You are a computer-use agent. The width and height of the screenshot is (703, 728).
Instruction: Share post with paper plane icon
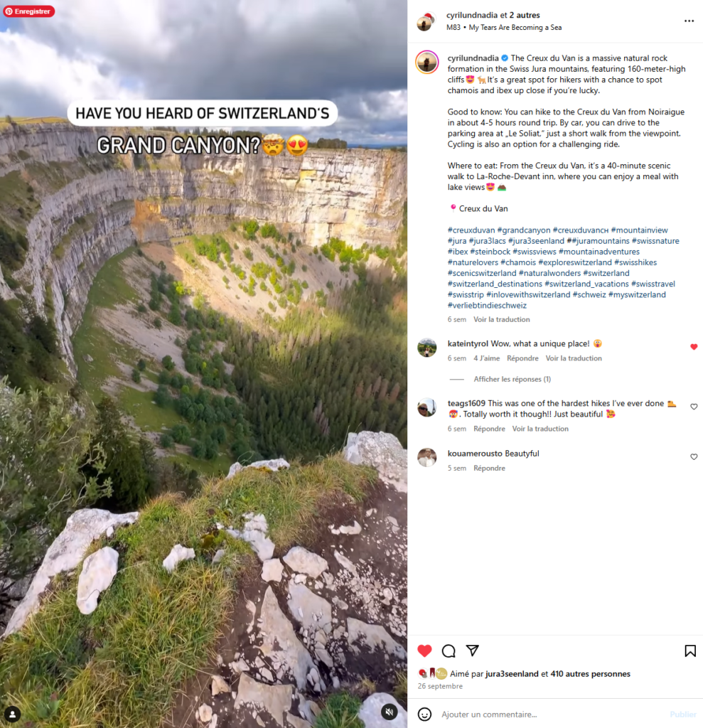[472, 651]
